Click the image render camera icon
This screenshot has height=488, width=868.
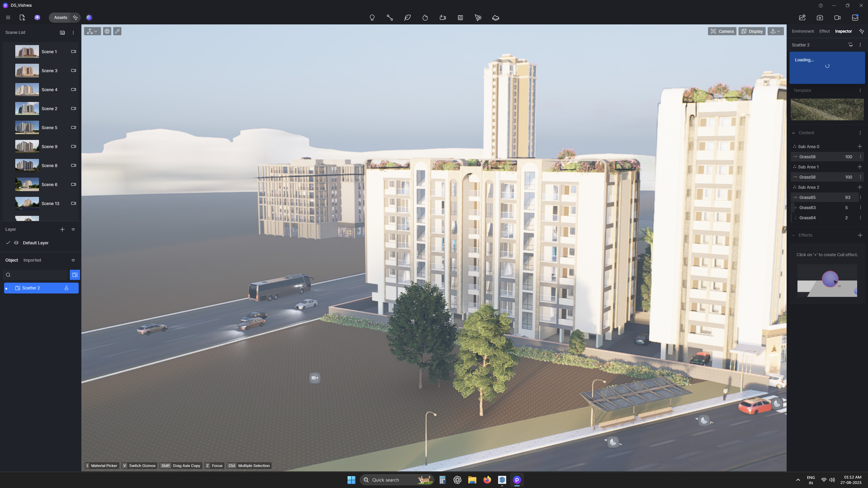pyautogui.click(x=820, y=18)
